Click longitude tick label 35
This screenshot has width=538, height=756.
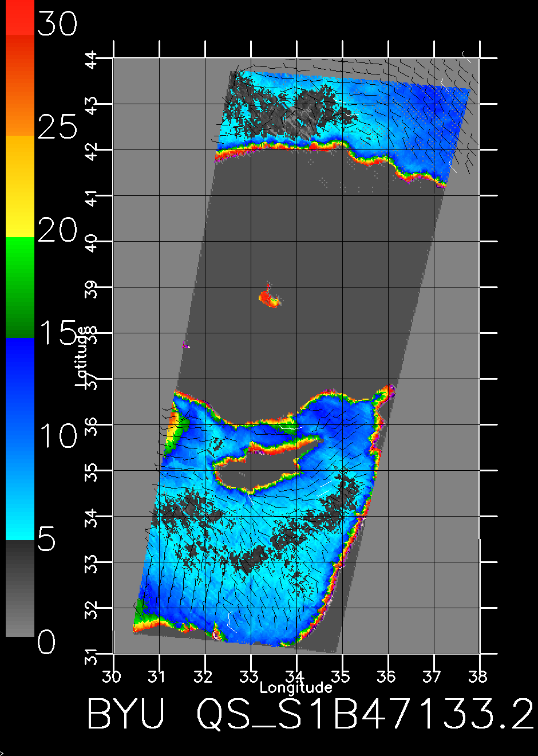(342, 676)
